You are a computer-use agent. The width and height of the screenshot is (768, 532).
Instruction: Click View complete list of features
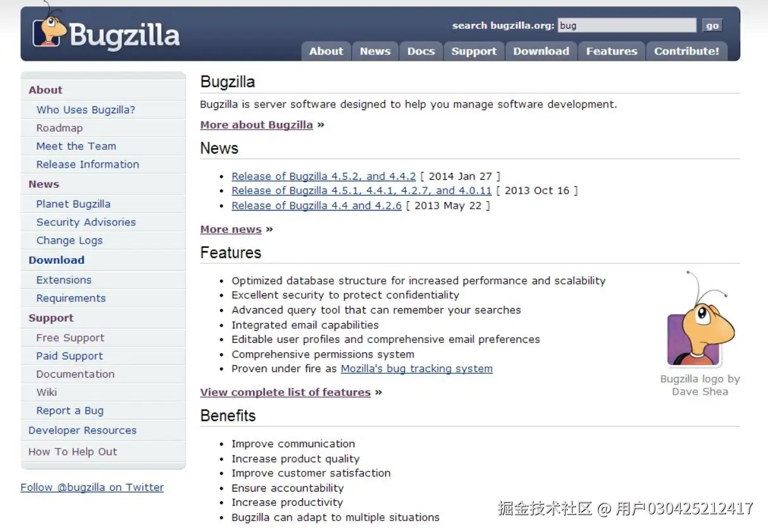[285, 392]
